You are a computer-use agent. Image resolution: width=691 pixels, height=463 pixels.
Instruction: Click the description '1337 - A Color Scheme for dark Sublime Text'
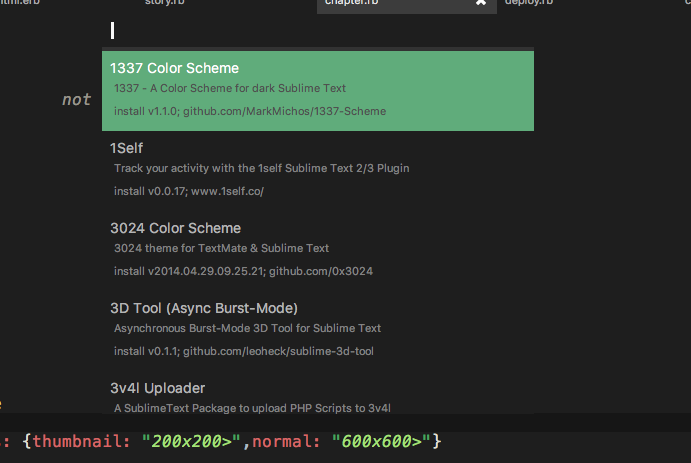point(230,89)
